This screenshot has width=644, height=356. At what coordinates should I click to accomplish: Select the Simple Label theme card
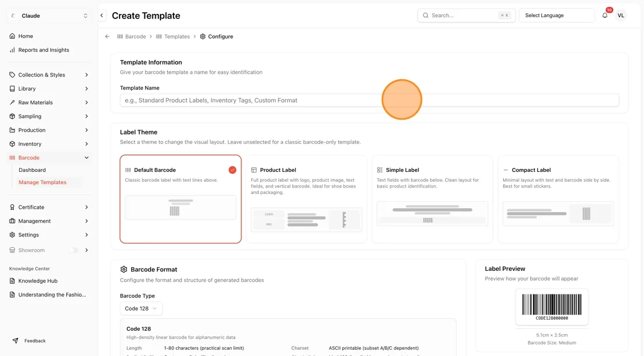(432, 199)
